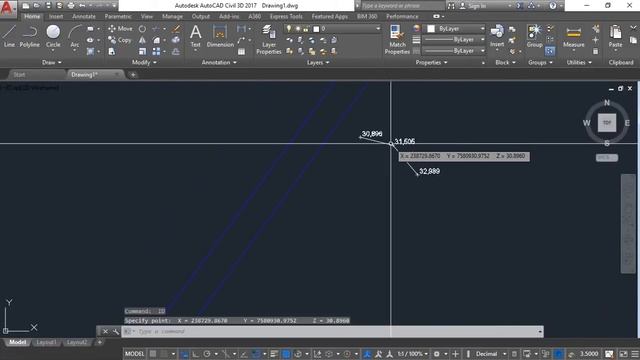Add a new drawing tab with plus button
Viewport: 640px width, 360px height.
[133, 75]
